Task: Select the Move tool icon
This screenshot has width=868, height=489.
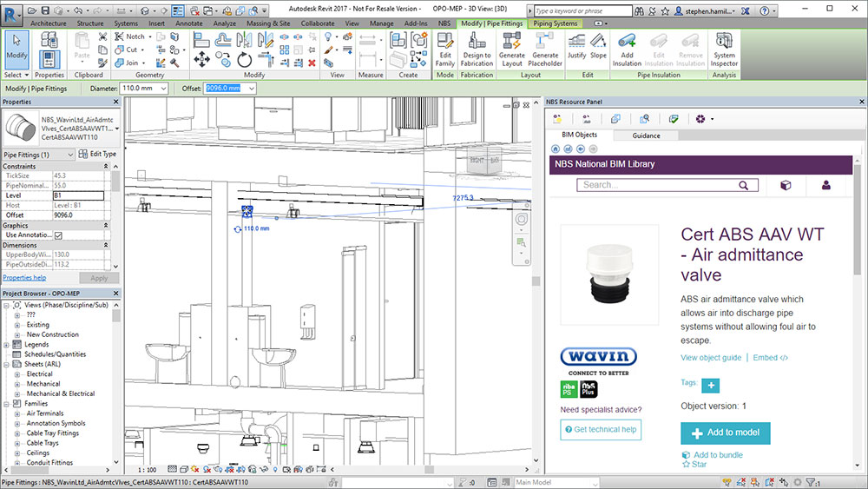Action: pyautogui.click(x=201, y=59)
